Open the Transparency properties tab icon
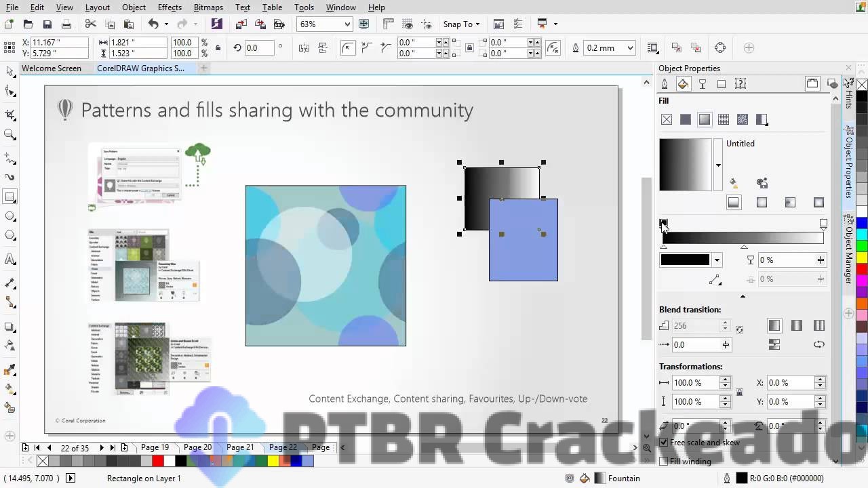The height and width of the screenshot is (488, 868). (x=703, y=84)
